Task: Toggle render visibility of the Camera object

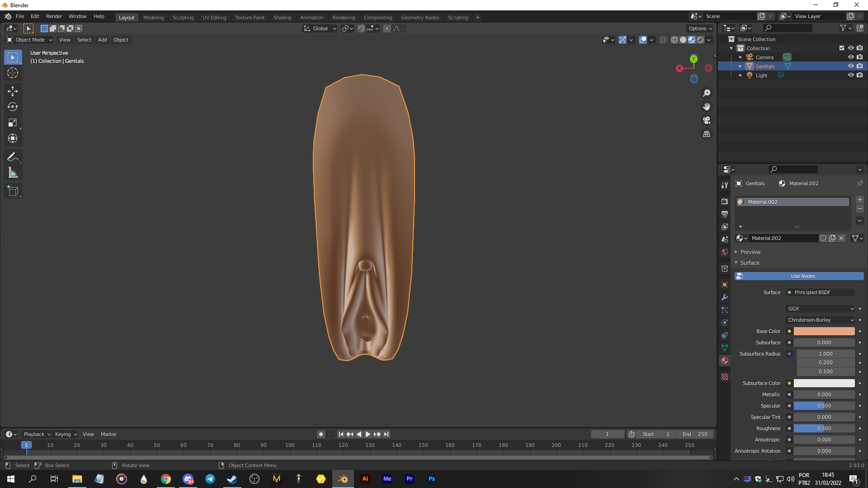Action: (860, 57)
